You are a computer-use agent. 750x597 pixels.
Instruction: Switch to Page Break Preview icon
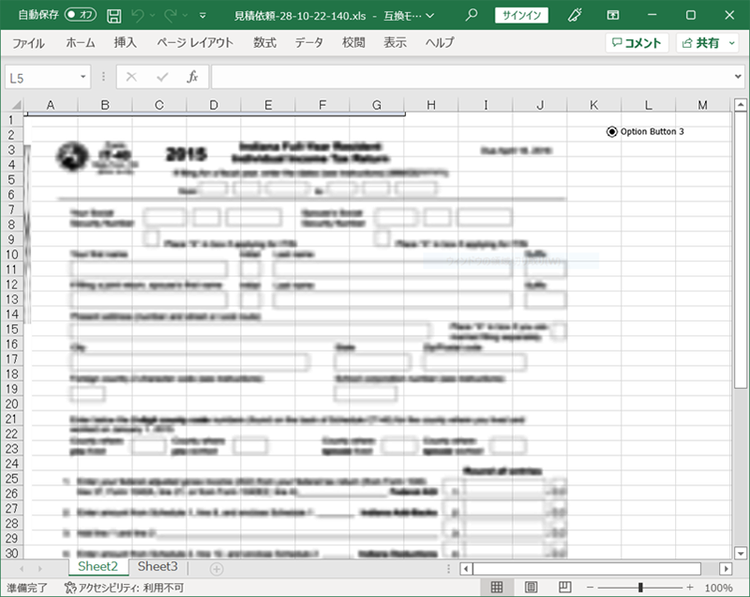pos(565,587)
